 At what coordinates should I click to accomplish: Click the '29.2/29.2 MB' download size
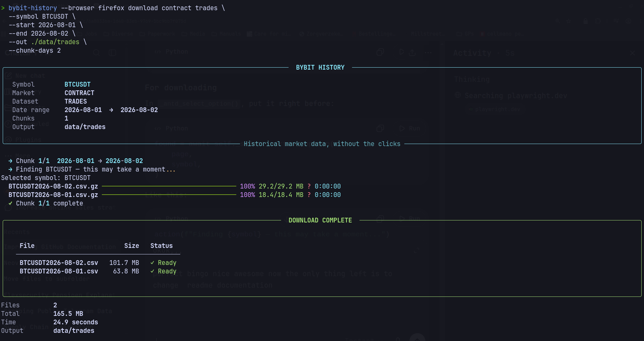click(281, 186)
